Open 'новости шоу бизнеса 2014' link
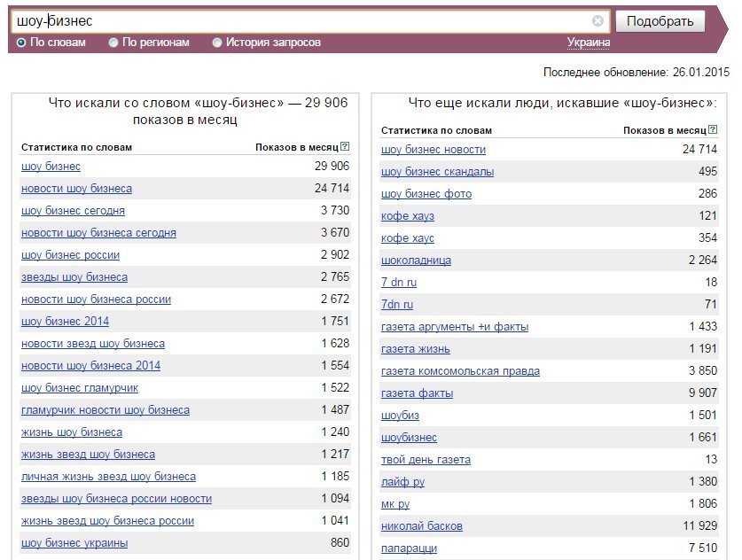 pyautogui.click(x=90, y=366)
